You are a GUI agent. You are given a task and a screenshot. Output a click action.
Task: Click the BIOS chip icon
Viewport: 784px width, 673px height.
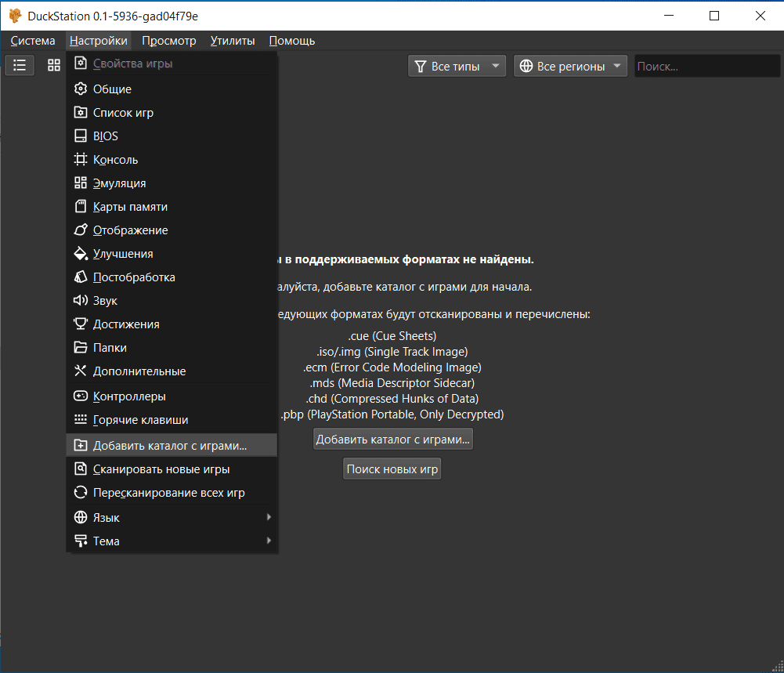[x=81, y=136]
